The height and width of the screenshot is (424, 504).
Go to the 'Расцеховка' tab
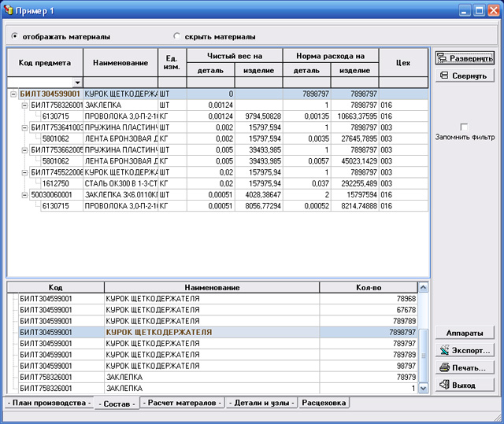(x=324, y=403)
